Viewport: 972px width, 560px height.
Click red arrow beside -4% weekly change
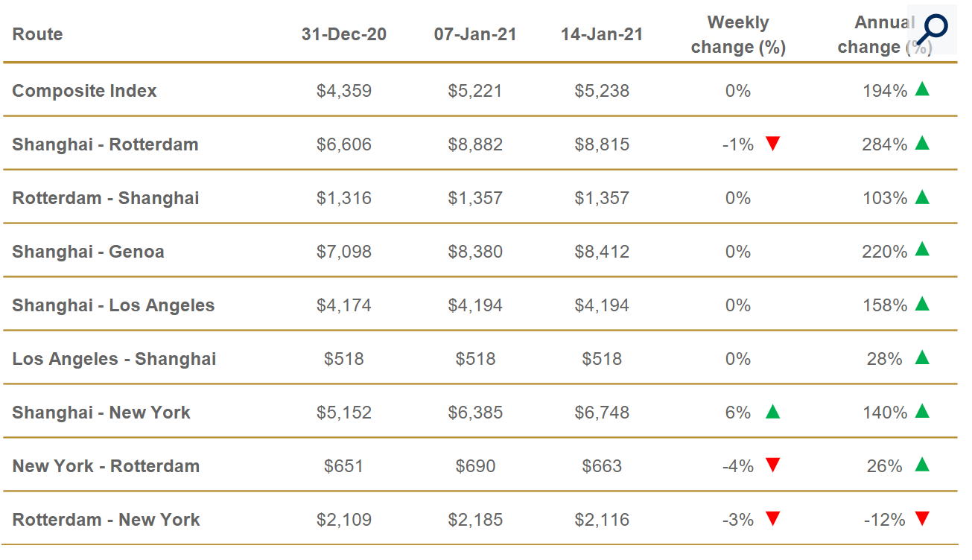click(x=772, y=465)
